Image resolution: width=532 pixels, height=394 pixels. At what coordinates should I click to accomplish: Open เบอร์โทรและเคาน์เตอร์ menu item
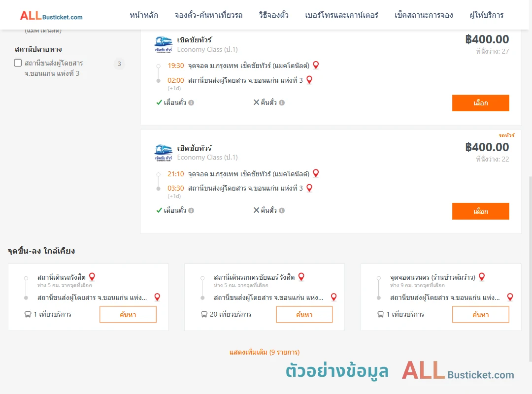click(342, 15)
